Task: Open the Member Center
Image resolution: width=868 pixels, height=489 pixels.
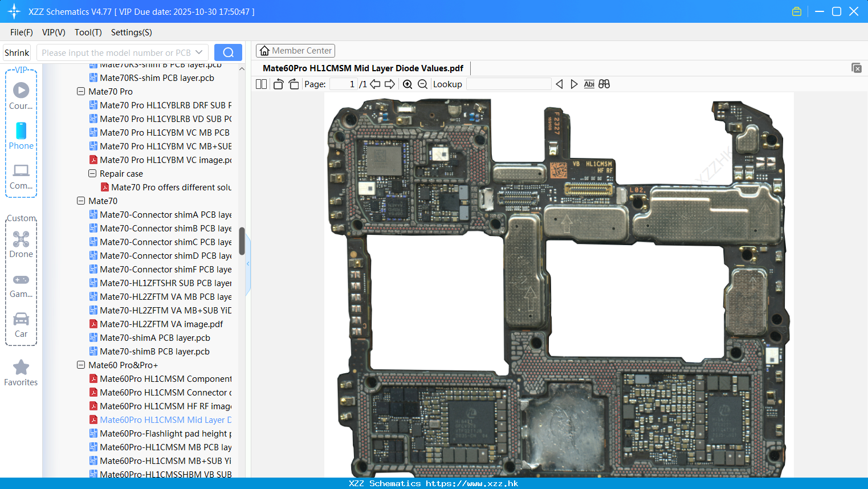Action: click(x=295, y=51)
